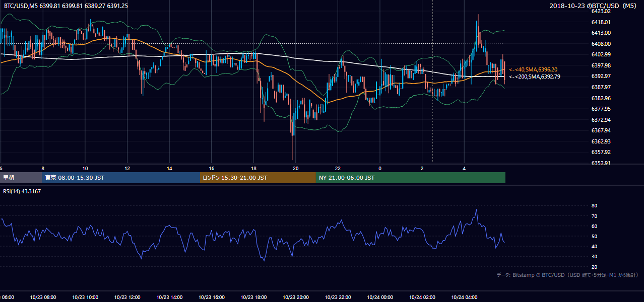
Task: Click price axis value 6367.94
Action: click(x=601, y=130)
